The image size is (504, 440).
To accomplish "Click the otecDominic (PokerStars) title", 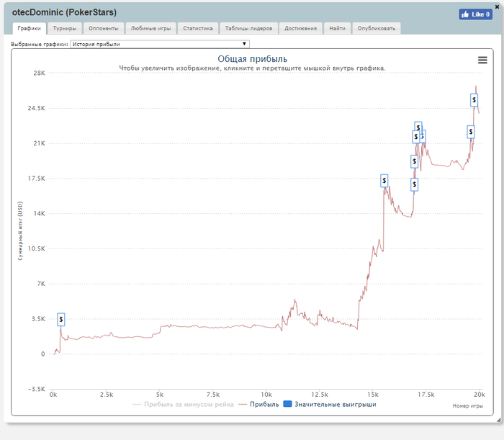I will [x=64, y=12].
